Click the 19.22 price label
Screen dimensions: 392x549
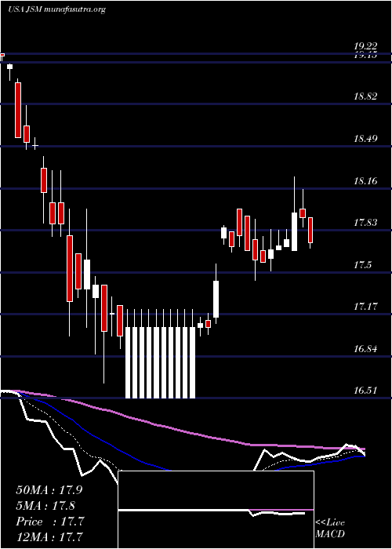coord(365,45)
